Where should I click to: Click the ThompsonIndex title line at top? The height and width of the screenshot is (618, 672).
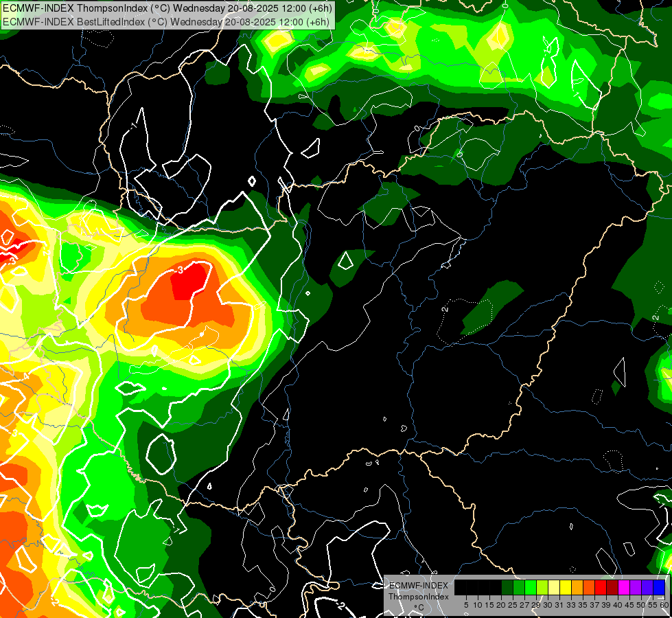click(x=167, y=8)
